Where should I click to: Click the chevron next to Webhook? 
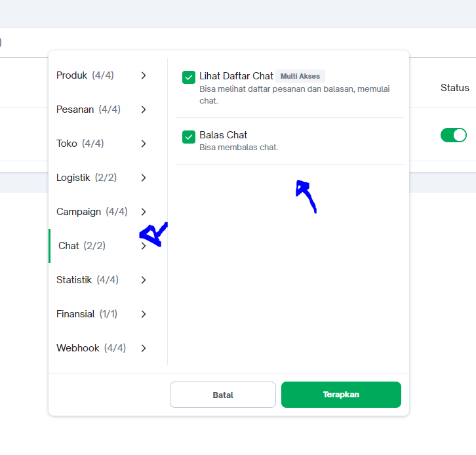pos(144,348)
